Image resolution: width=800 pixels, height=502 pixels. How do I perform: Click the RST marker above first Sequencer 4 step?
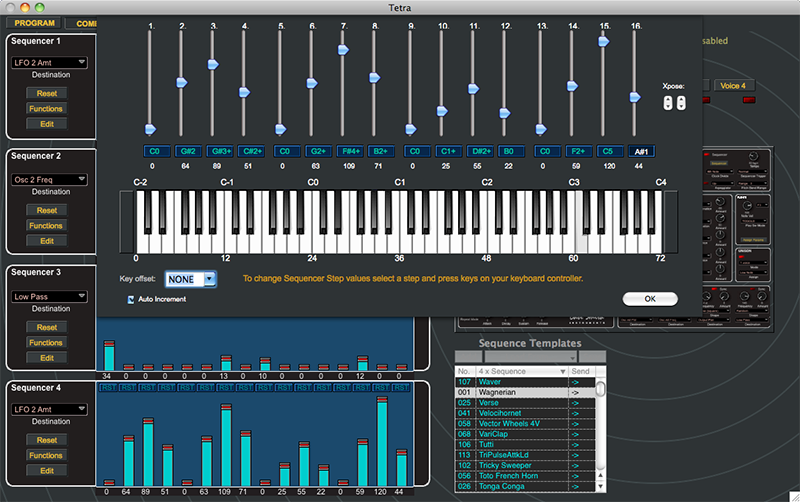[x=107, y=387]
